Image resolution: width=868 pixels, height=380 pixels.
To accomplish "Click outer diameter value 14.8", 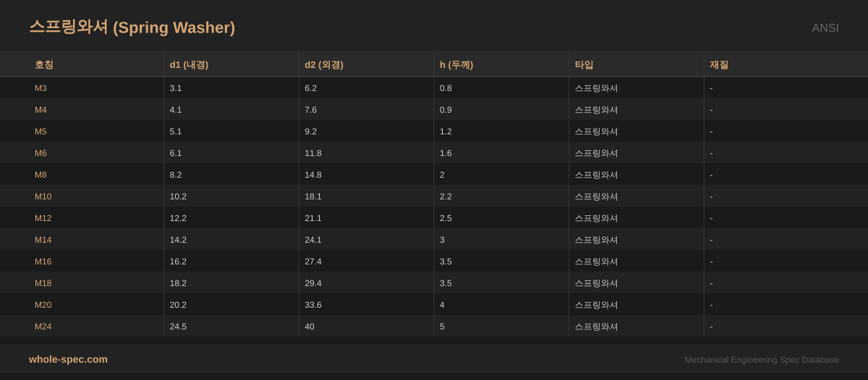I will coord(313,175).
